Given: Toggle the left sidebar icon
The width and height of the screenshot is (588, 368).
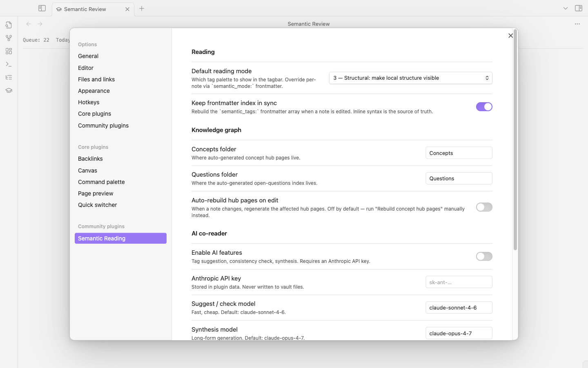Looking at the screenshot, I should pyautogui.click(x=42, y=8).
